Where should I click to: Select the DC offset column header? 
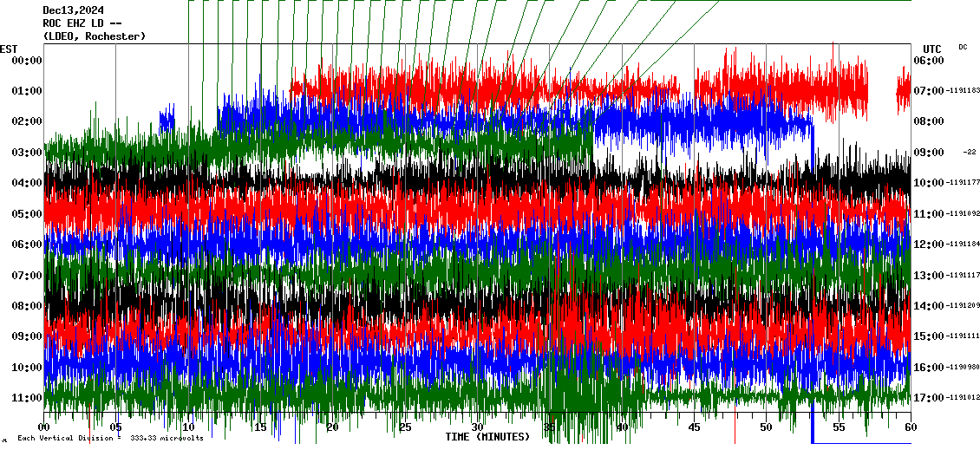pyautogui.click(x=963, y=47)
